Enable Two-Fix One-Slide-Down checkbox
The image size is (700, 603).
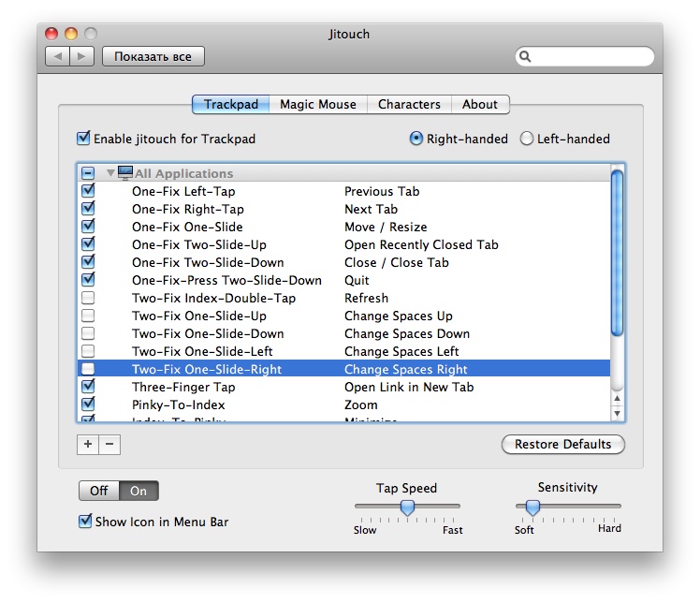pos(88,333)
